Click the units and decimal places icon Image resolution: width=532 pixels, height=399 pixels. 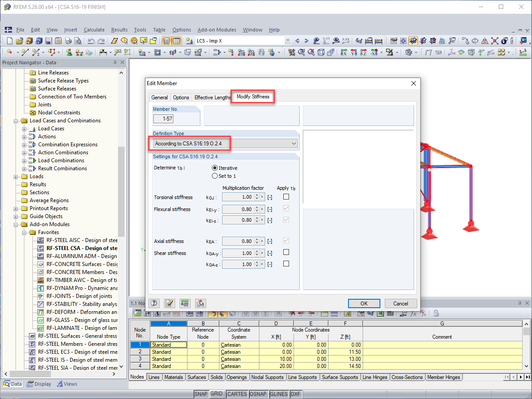(x=184, y=303)
